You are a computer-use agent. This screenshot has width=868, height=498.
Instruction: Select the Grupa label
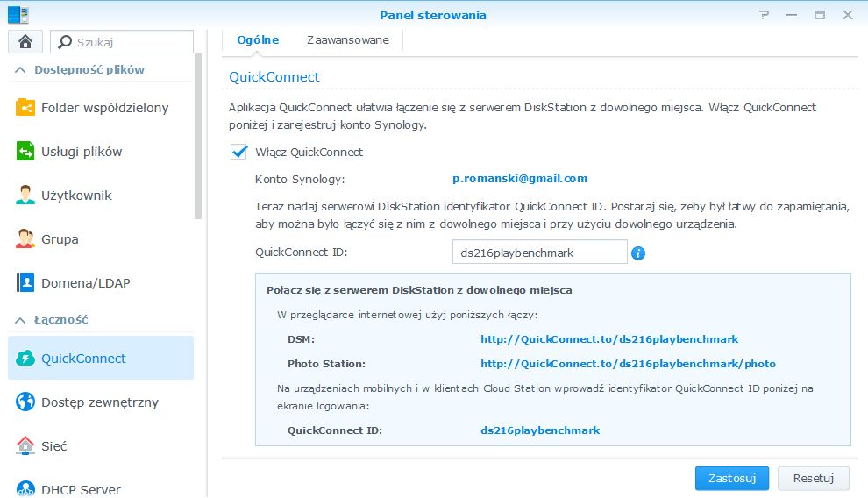click(60, 239)
